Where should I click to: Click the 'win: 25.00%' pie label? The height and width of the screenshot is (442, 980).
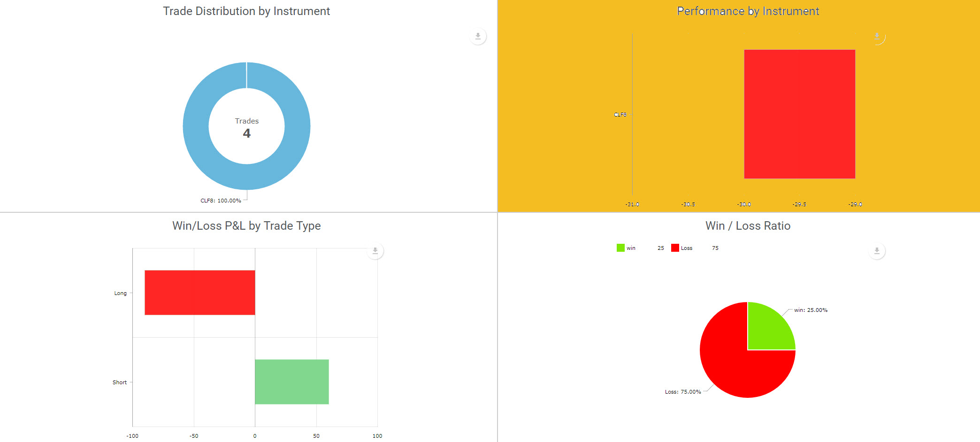811,310
